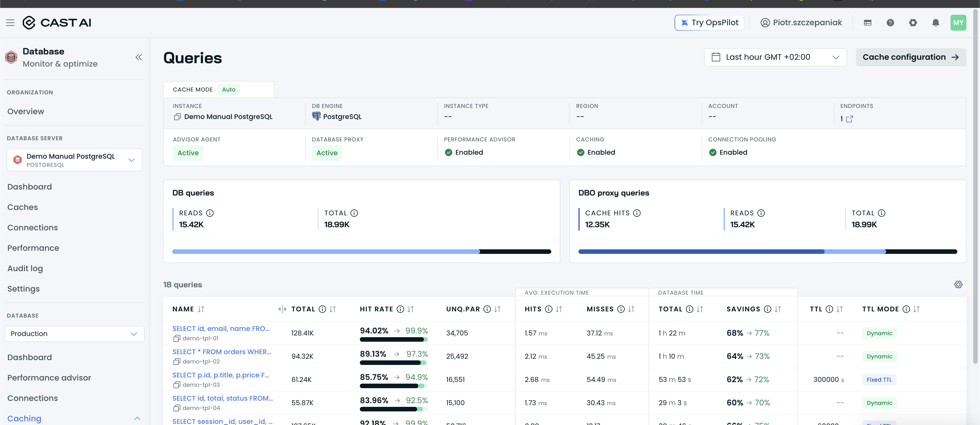Open table column settings gear
980x425 pixels.
coord(958,284)
